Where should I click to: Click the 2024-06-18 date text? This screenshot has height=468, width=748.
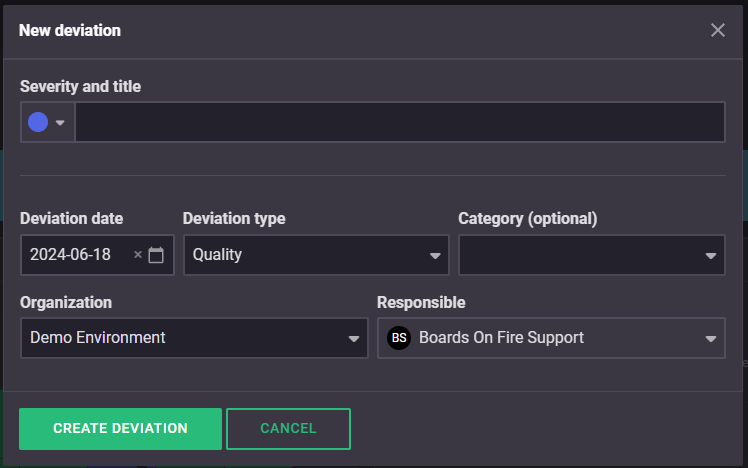click(71, 255)
